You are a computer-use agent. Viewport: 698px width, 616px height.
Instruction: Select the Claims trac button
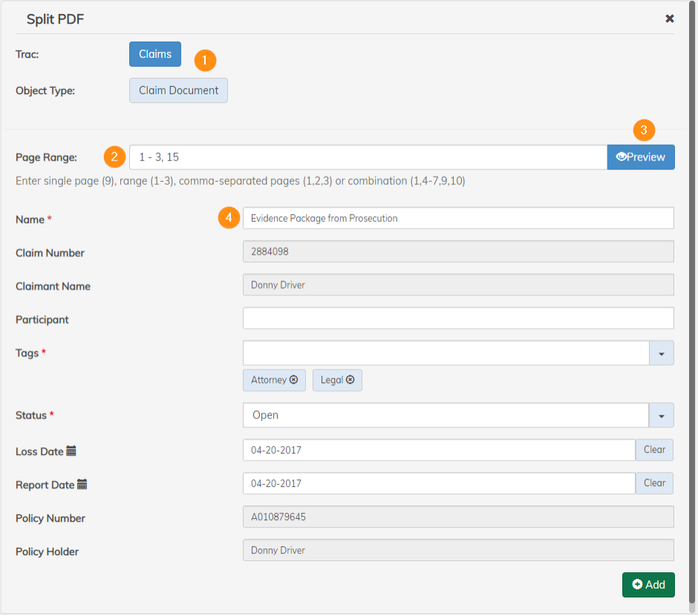(155, 54)
